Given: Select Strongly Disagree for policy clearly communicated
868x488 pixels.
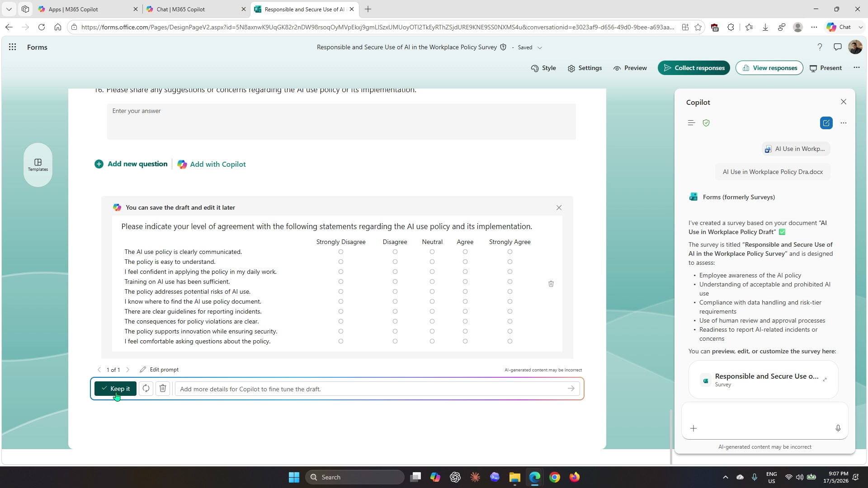Looking at the screenshot, I should [341, 252].
